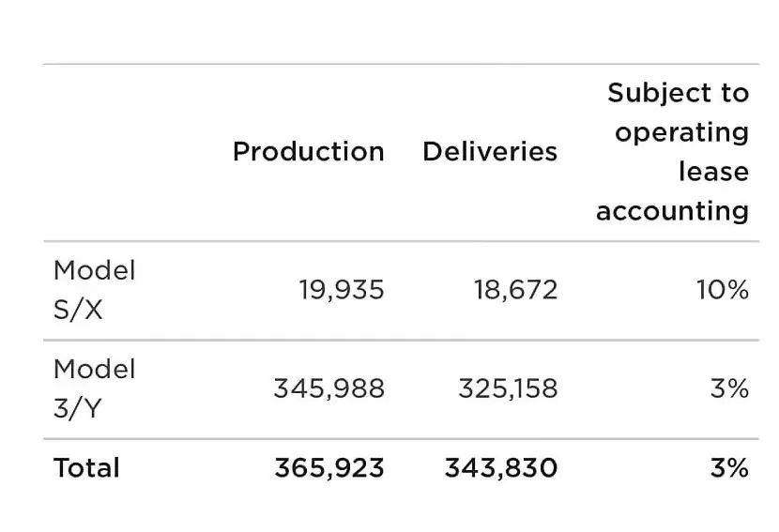779x532 pixels.
Task: Select the Model 3/Y row label
Action: [x=95, y=389]
